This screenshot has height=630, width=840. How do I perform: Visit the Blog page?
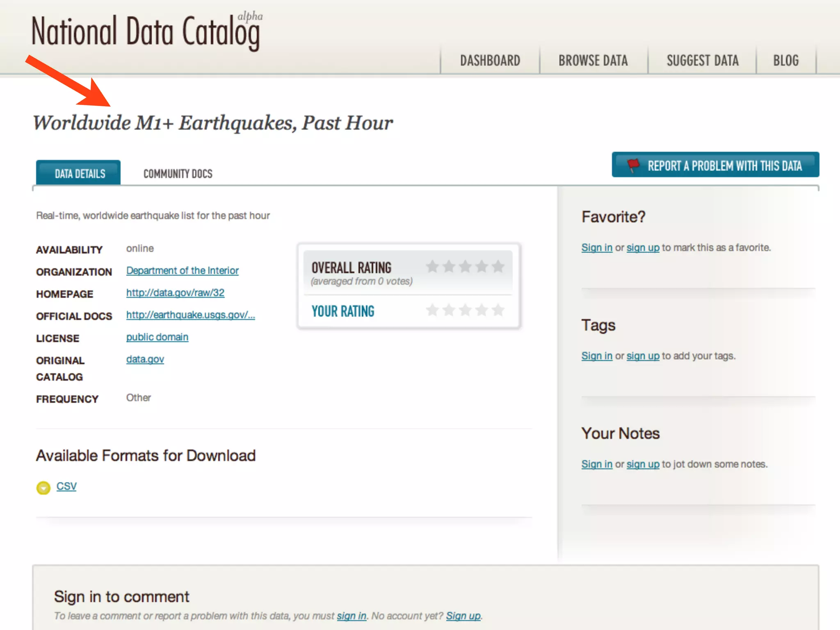click(x=785, y=61)
